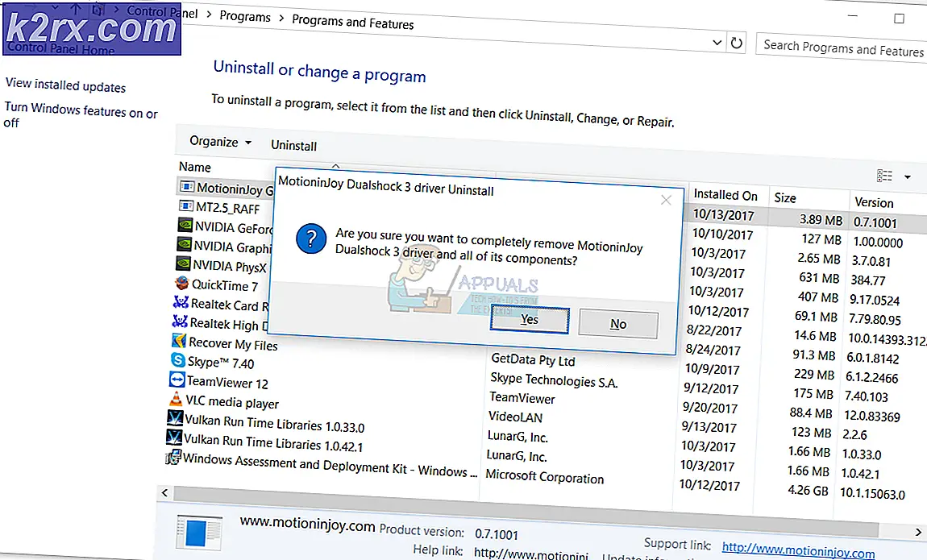Sort list by Version column header
The width and height of the screenshot is (927, 560).
pos(874,202)
